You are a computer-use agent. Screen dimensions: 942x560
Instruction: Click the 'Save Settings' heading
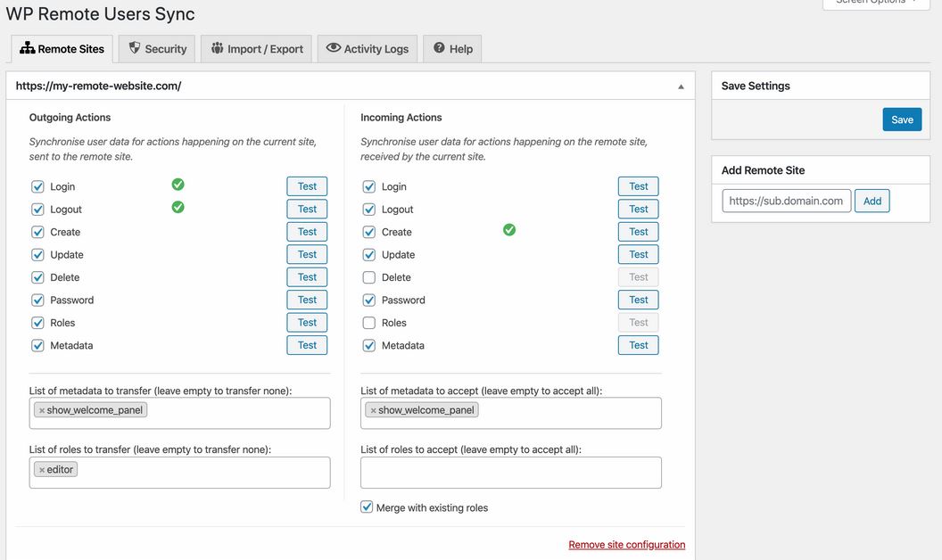756,86
